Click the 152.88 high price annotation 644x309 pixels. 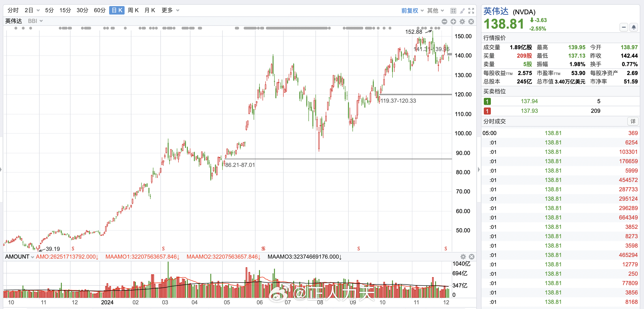pos(414,32)
